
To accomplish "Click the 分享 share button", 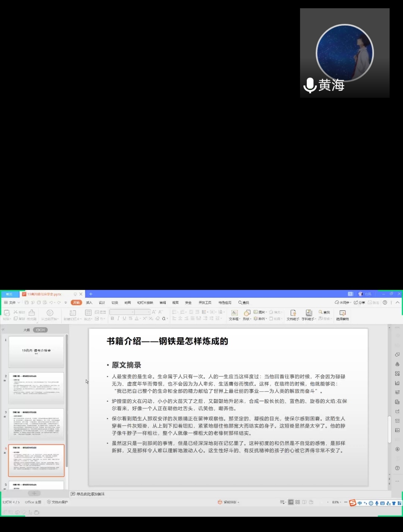I will coord(359,303).
